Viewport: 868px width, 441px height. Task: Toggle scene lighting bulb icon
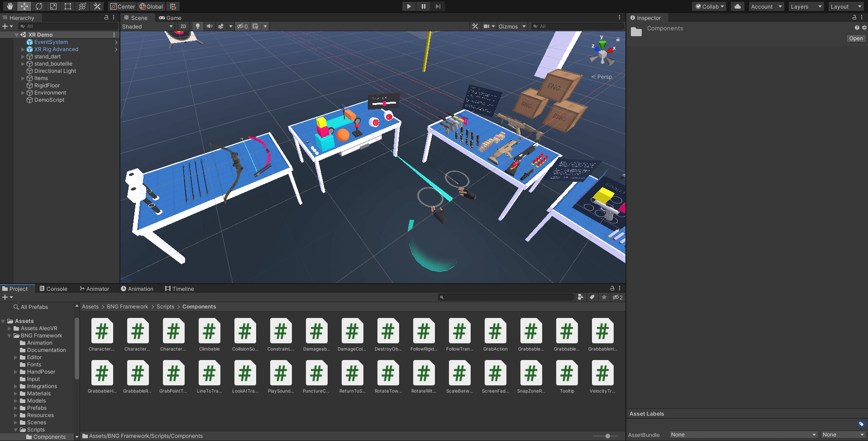coord(197,26)
